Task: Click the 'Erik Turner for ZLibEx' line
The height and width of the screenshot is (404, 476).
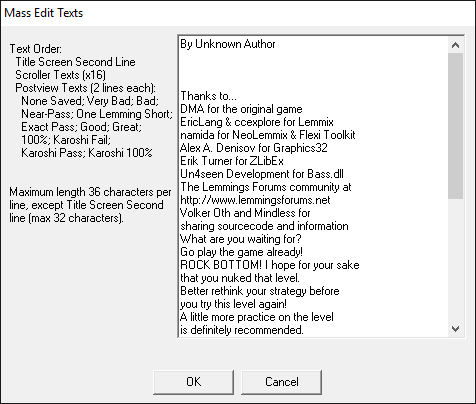Action: (232, 161)
